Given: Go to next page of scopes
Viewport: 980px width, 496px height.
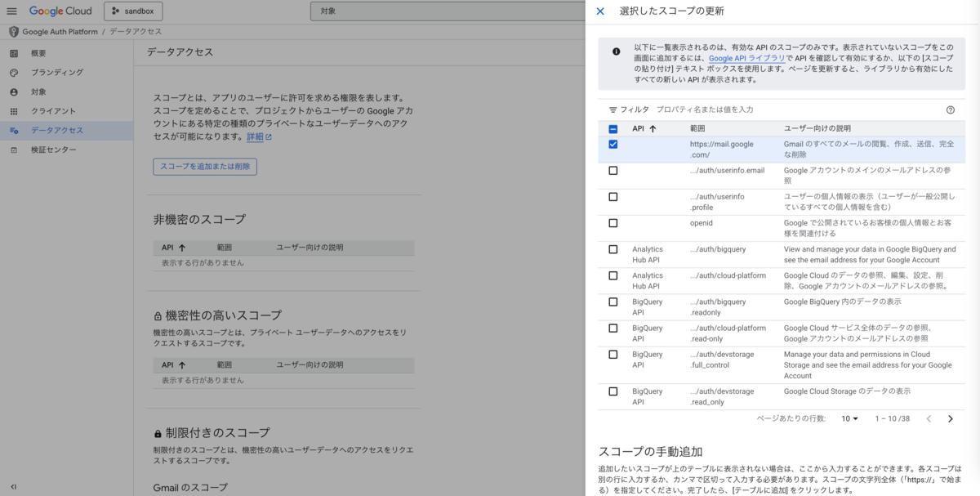Looking at the screenshot, I should point(951,418).
